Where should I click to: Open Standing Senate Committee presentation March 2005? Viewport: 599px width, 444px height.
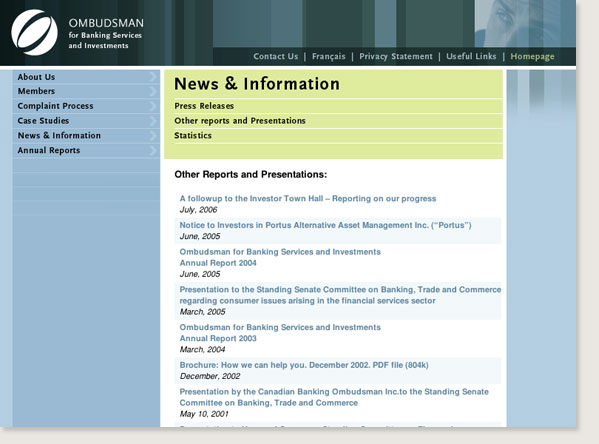[340, 295]
